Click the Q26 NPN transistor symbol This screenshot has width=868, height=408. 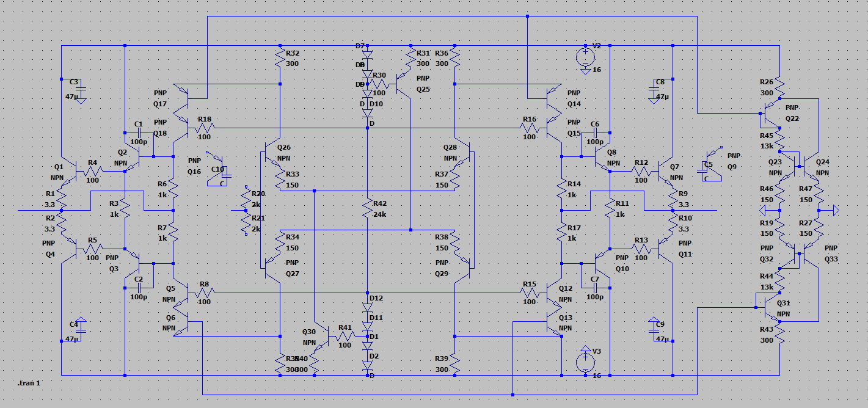[272, 153]
